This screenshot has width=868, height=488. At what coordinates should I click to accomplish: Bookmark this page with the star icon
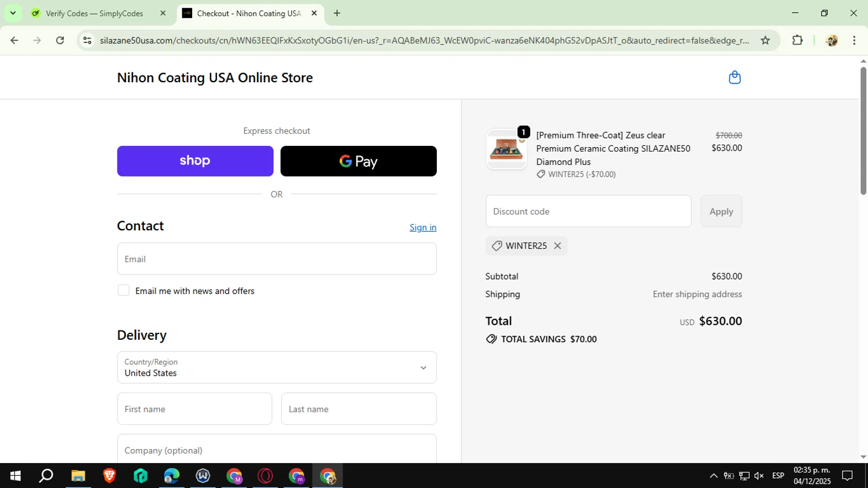(x=765, y=40)
